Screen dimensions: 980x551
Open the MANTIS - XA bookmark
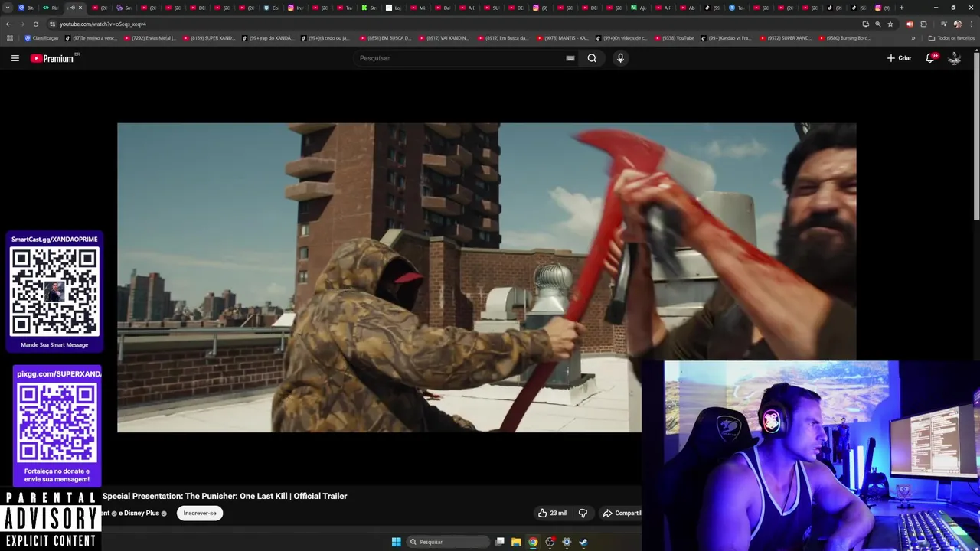coord(563,37)
